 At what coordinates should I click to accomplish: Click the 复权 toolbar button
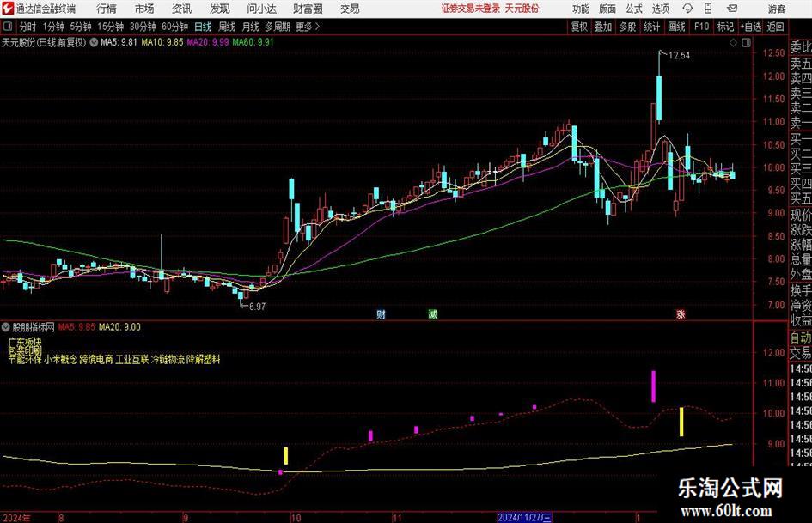[x=579, y=27]
